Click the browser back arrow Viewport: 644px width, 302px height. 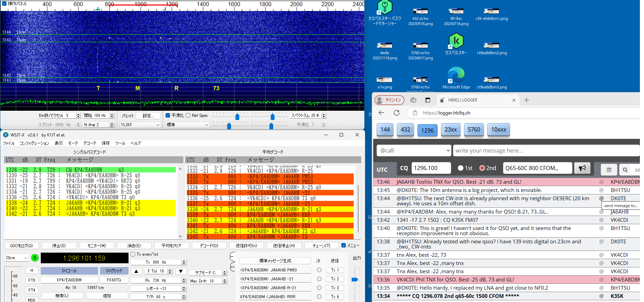(381, 113)
